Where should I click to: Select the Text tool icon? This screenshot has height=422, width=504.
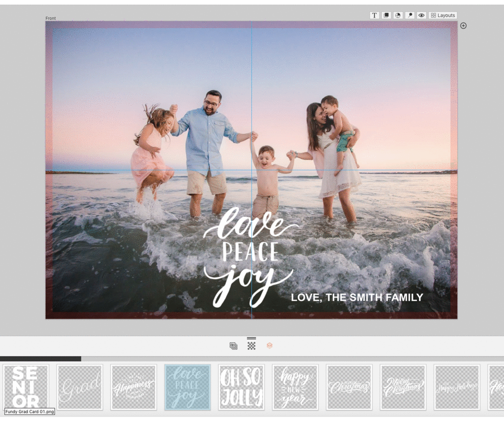tap(374, 15)
